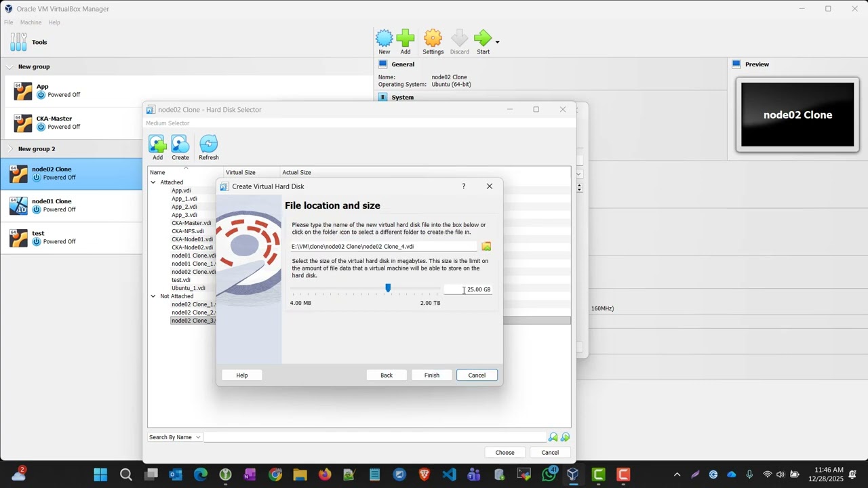
Task: Click the node02 Clone preview thumbnail
Action: [797, 115]
